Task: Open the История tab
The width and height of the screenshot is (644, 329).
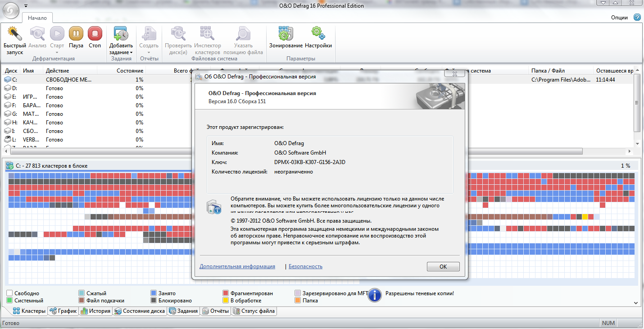Action: pos(95,311)
